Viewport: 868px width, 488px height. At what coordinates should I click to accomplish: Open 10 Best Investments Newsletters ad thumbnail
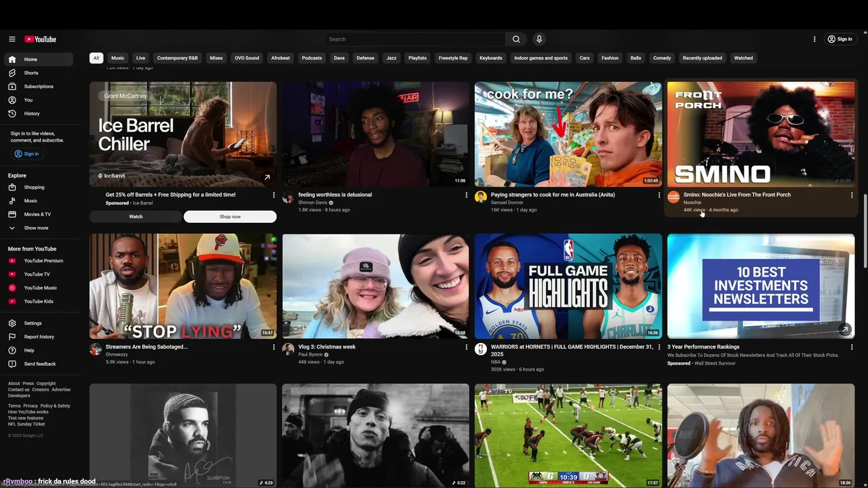click(761, 286)
